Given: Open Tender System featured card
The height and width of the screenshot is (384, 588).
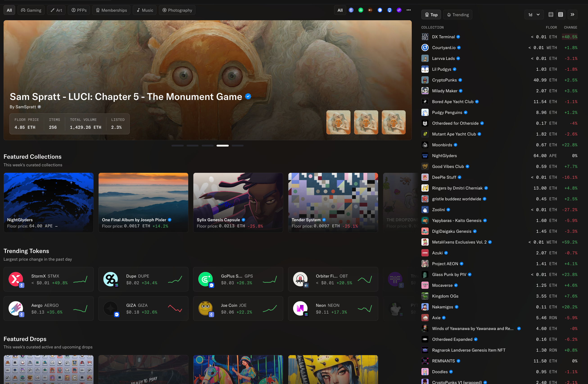Looking at the screenshot, I should (x=333, y=203).
